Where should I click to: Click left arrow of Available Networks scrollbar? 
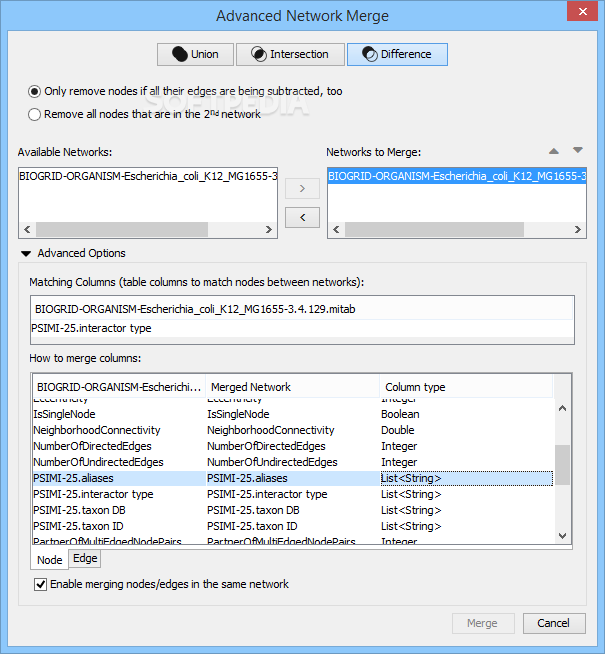[27, 229]
